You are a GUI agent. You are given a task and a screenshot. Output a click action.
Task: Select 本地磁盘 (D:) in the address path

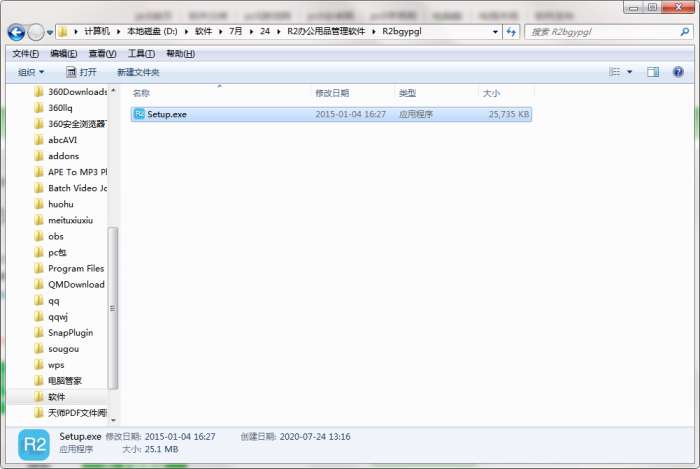(152, 31)
